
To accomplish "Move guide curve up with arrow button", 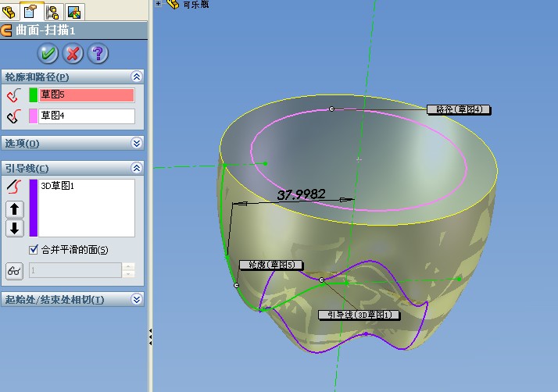I will click(15, 209).
